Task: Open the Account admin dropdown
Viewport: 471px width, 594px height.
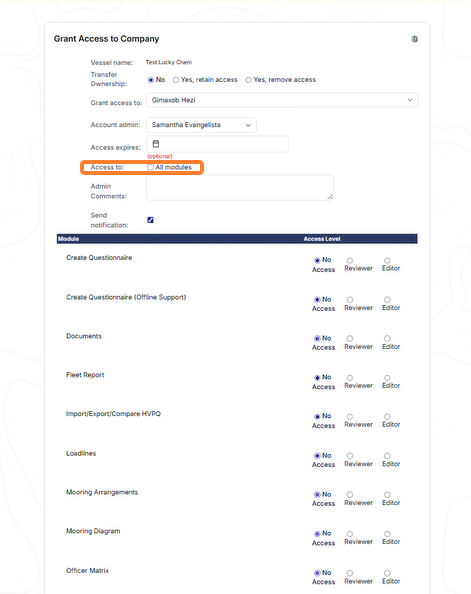Action: pos(201,125)
